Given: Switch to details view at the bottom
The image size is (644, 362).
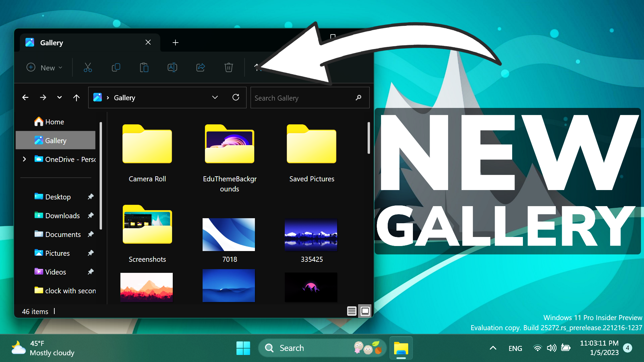Looking at the screenshot, I should 352,311.
